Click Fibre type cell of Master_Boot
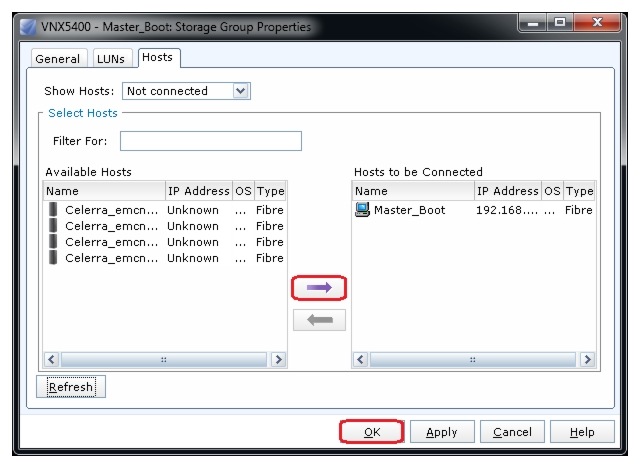This screenshot has width=641, height=469. (x=578, y=210)
